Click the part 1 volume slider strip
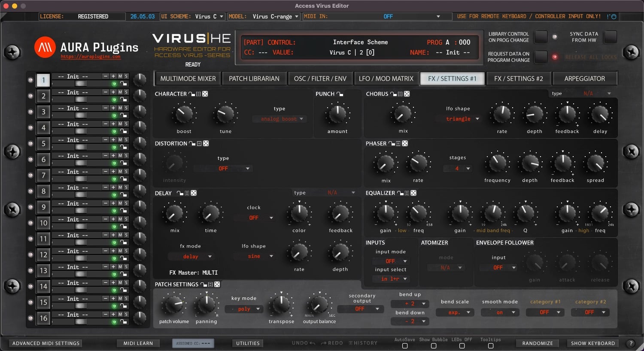This screenshot has height=351, width=644. (81, 84)
